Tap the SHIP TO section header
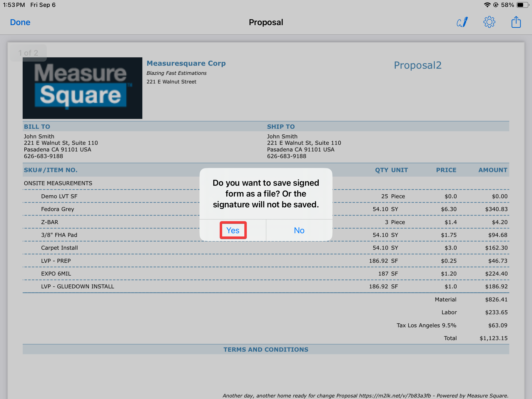The image size is (532, 399). tap(281, 127)
